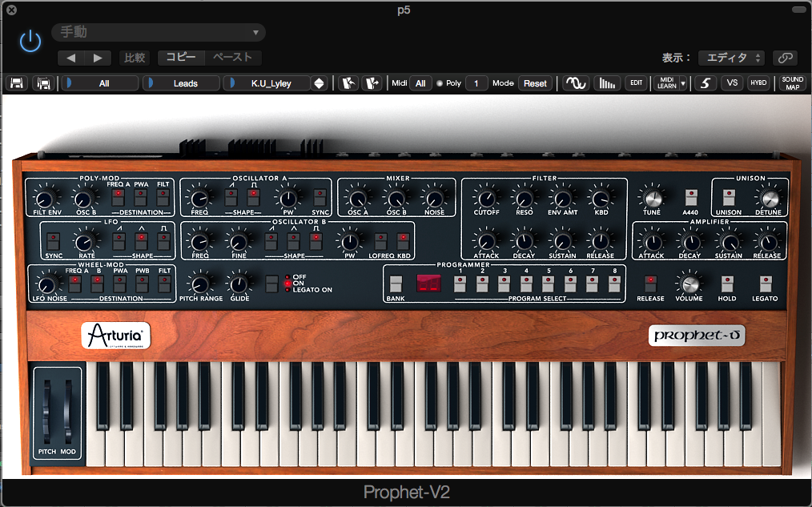
Task: Click the Mode Reset button
Action: tap(535, 83)
